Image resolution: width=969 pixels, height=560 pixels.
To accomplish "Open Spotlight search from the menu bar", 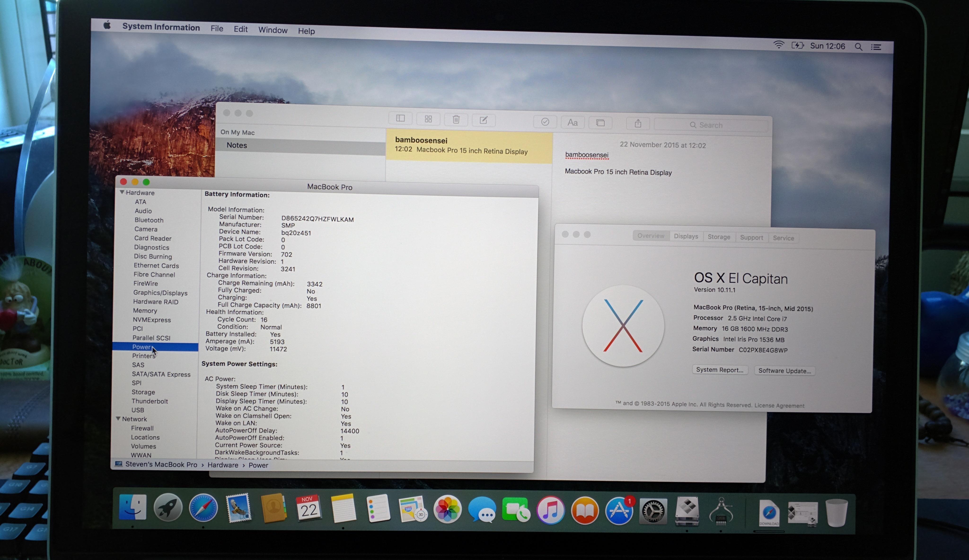I will (x=858, y=47).
